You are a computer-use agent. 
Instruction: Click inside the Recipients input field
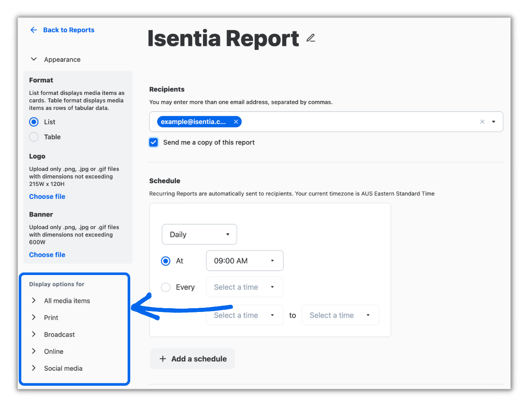[x=326, y=122]
